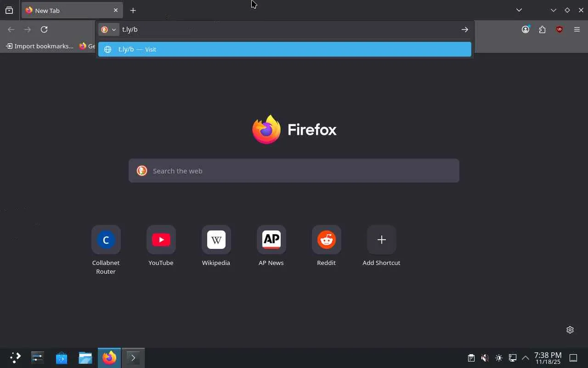588x368 pixels.
Task: Open the network connection tray icon
Action: (513, 357)
